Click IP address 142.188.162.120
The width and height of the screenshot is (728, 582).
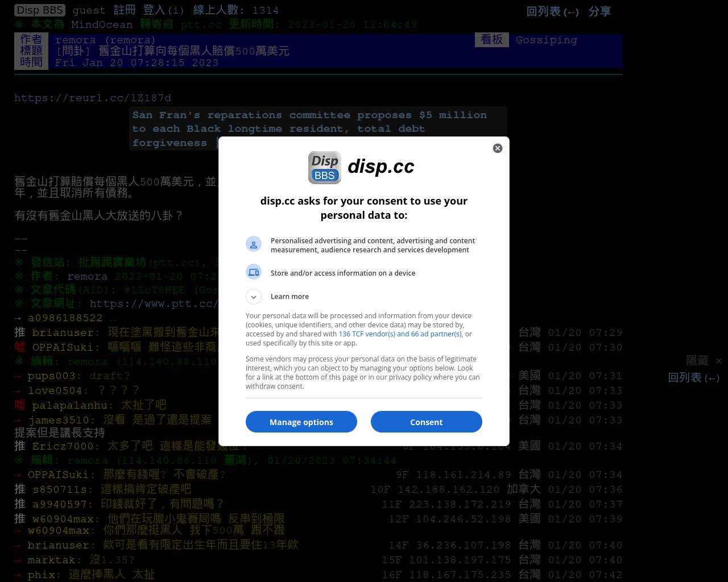449,489
